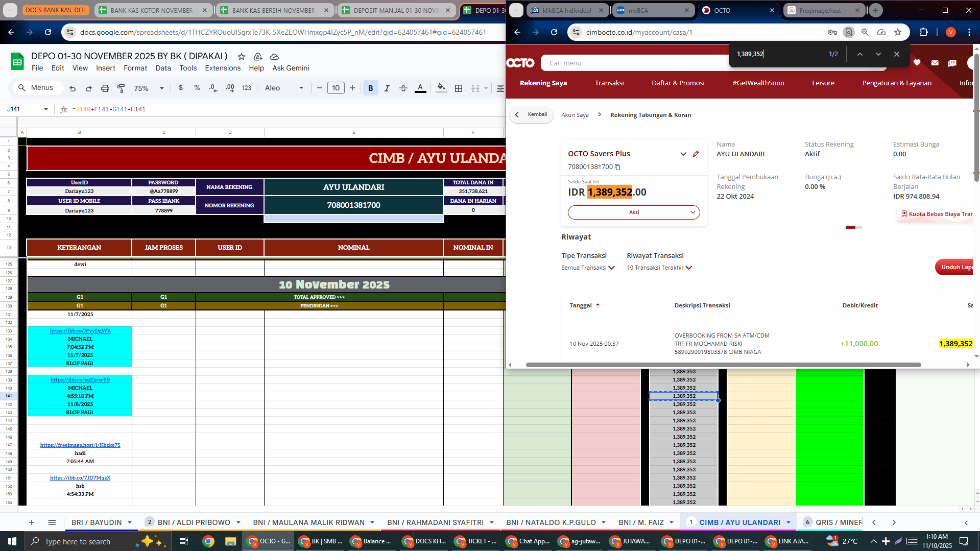Open OCTO favorites heart icon
This screenshot has height=551, width=980.
917,63
